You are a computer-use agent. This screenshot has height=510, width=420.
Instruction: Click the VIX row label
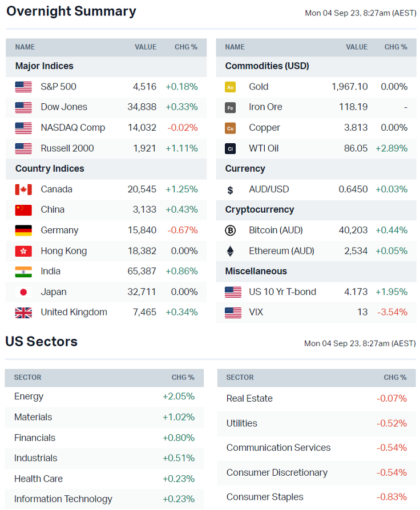point(256,313)
